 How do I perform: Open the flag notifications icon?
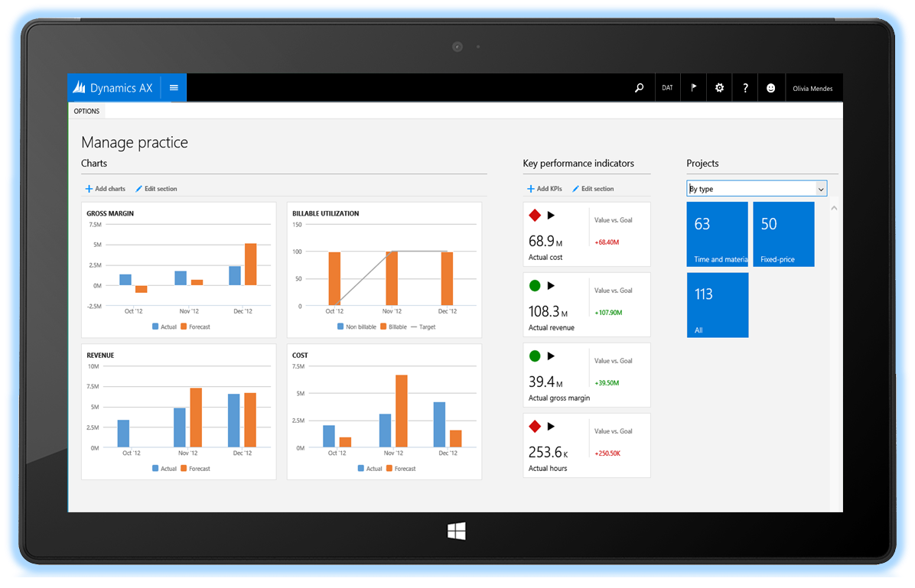pyautogui.click(x=693, y=88)
